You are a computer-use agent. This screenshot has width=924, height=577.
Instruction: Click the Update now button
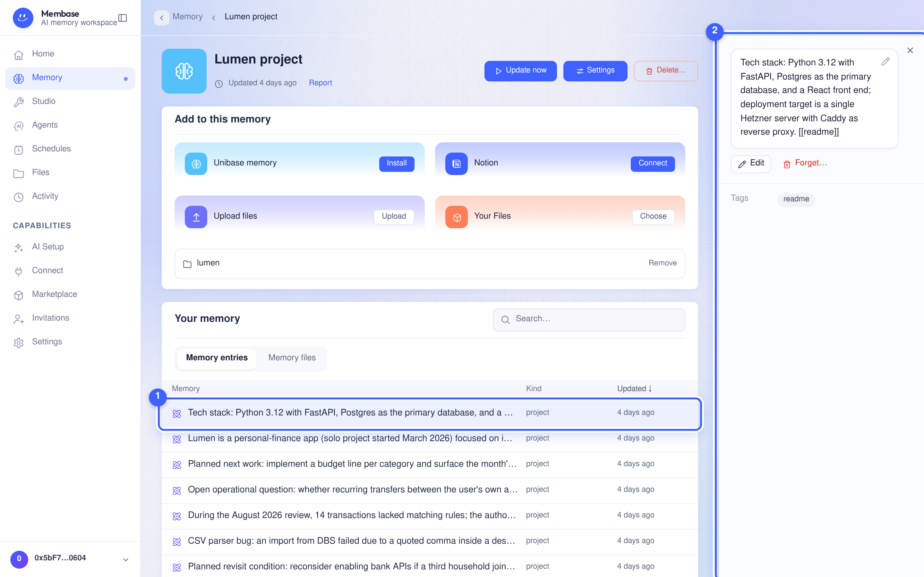click(520, 71)
